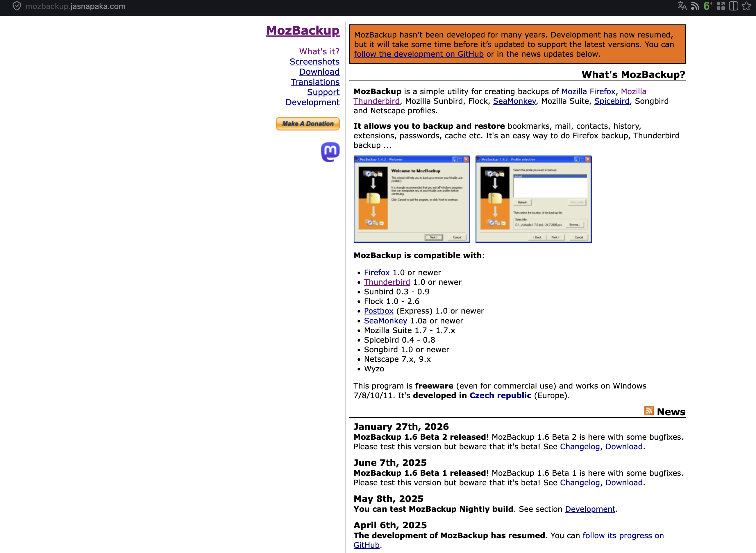Open Changelog link for Beta 1 release
The image size is (756, 553).
coord(580,483)
